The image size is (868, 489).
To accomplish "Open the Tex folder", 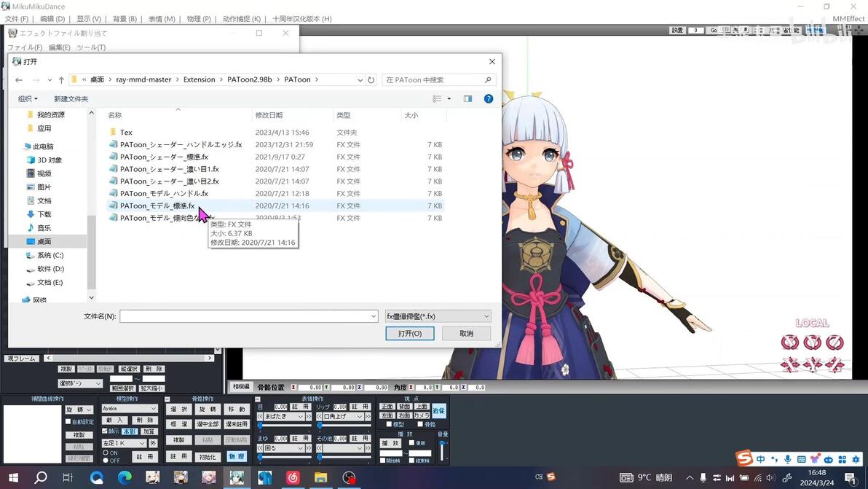I will (126, 133).
